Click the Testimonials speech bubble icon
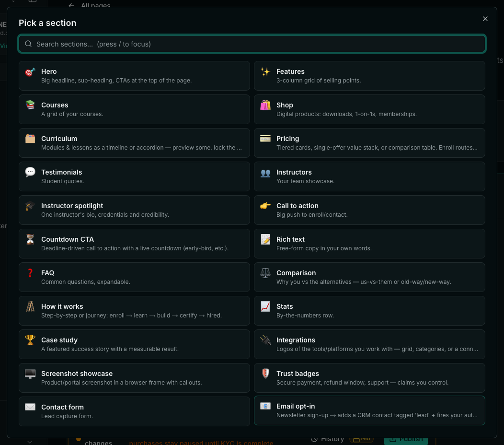The width and height of the screenshot is (504, 445). 30,172
